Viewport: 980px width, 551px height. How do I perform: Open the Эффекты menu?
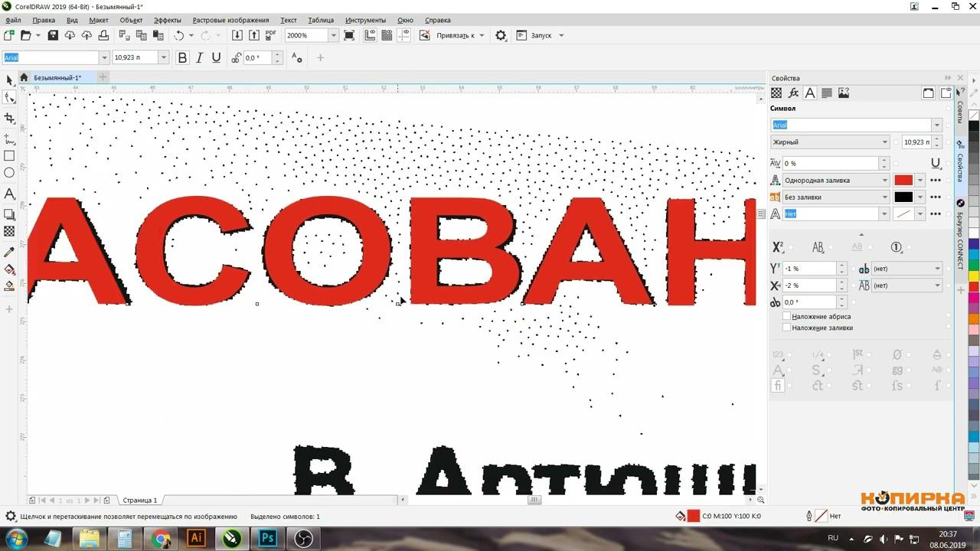pyautogui.click(x=168, y=20)
